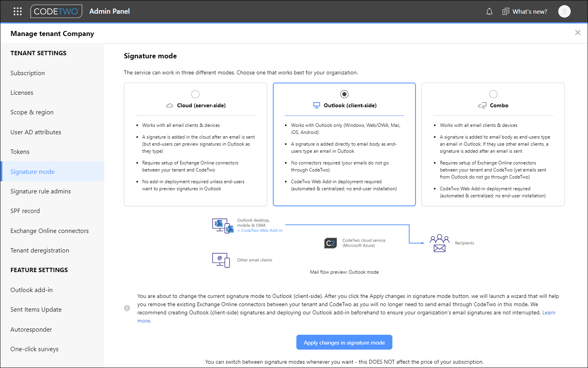Image resolution: width=588 pixels, height=368 pixels.
Task: Open Subscription settings
Action: point(53,73)
